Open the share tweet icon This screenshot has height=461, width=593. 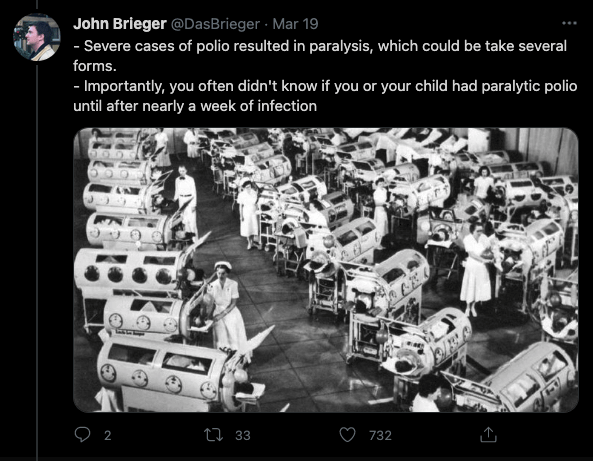(488, 435)
